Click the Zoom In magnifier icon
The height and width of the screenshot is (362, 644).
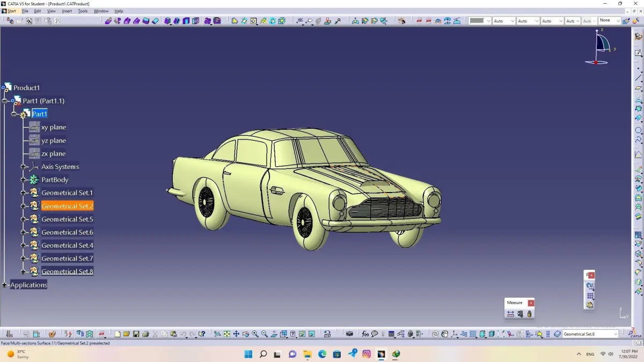coord(255,334)
